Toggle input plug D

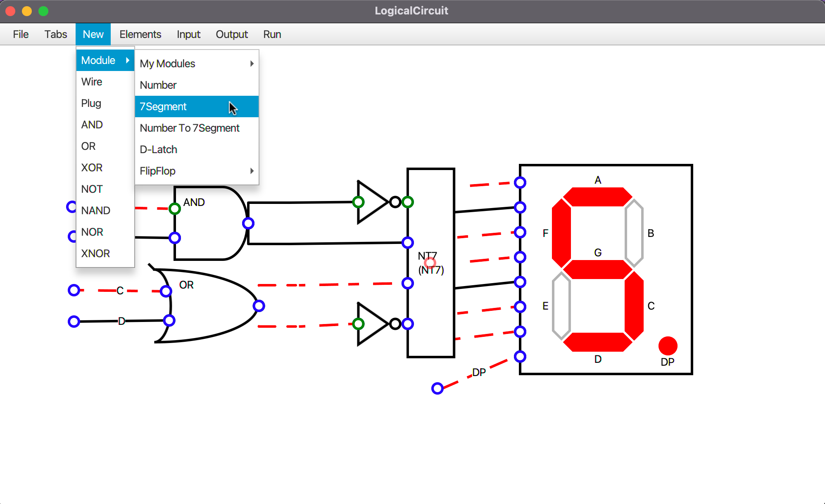tap(74, 321)
